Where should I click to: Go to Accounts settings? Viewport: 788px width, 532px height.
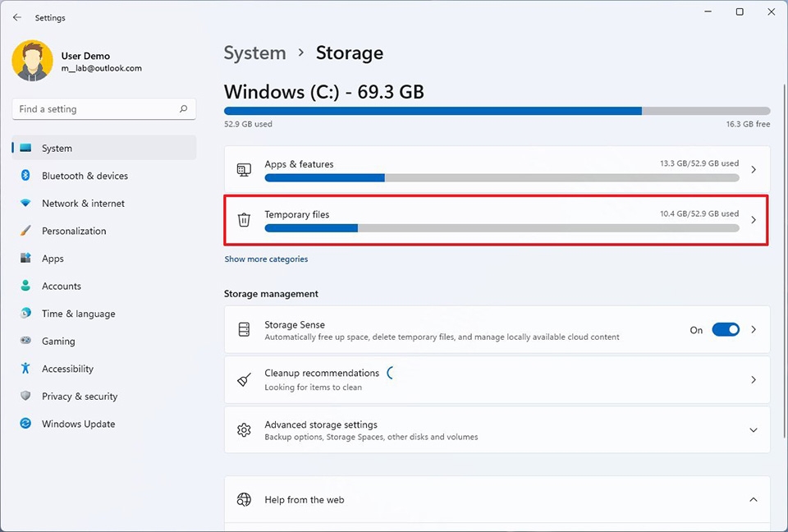[x=63, y=286]
